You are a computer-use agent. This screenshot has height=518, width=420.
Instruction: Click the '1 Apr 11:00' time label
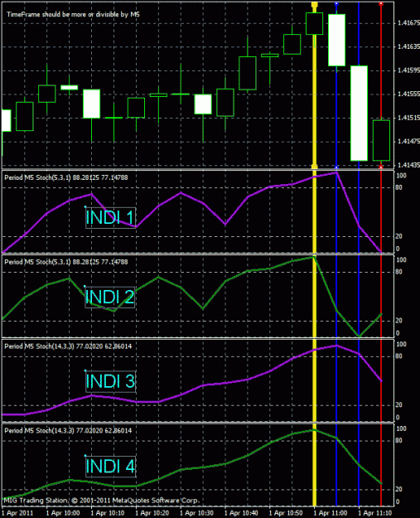[331, 513]
